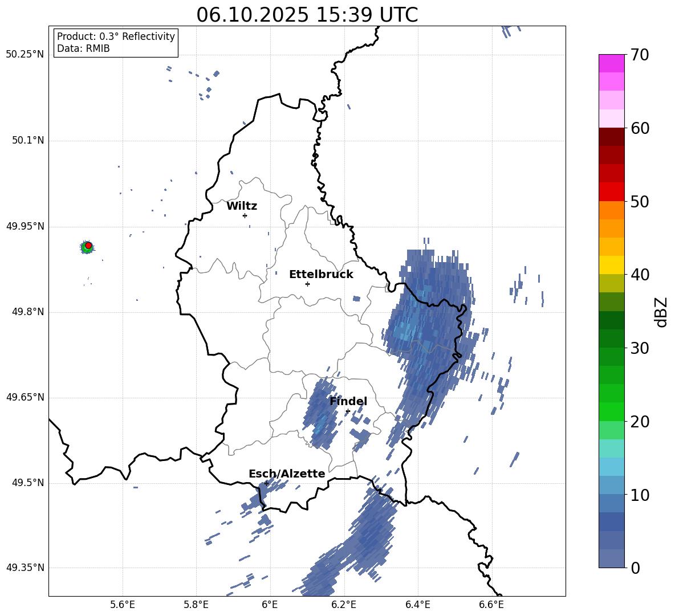The height and width of the screenshot is (616, 675).
Task: Click the cross marker under Ettelbruck
Action: (x=307, y=284)
